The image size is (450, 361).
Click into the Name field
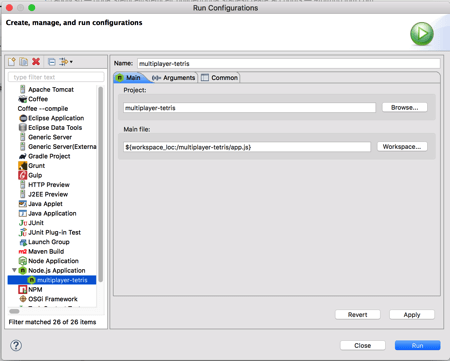[289, 63]
